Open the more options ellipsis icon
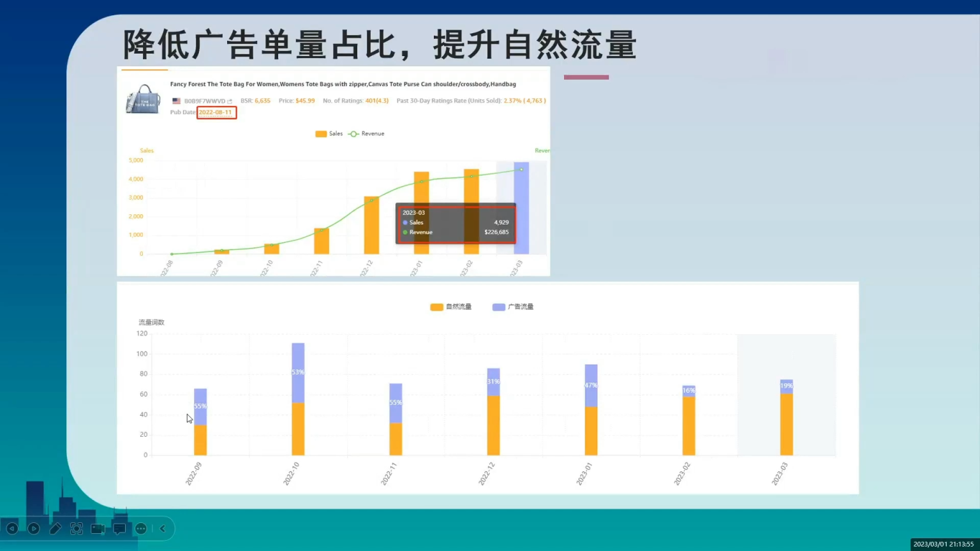 tap(140, 528)
